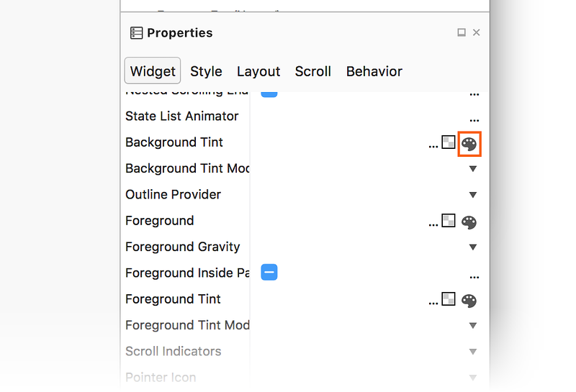576x392 pixels.
Task: Switch to the Style tab
Action: coord(206,71)
